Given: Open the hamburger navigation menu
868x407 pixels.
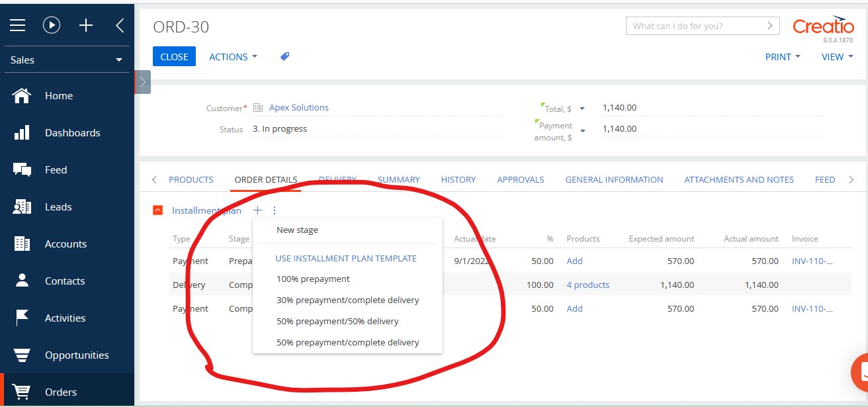Looking at the screenshot, I should [17, 25].
